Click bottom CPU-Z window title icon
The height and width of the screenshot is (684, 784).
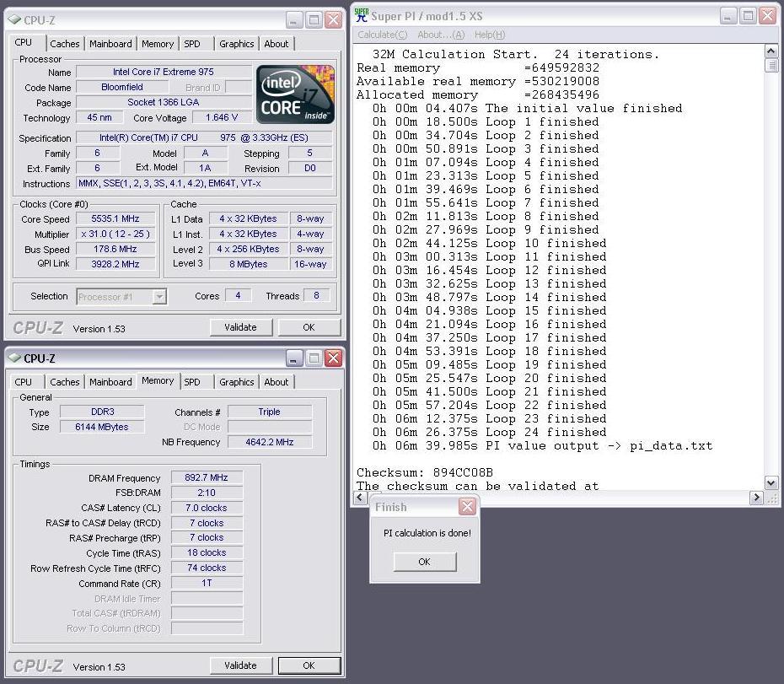point(14,358)
